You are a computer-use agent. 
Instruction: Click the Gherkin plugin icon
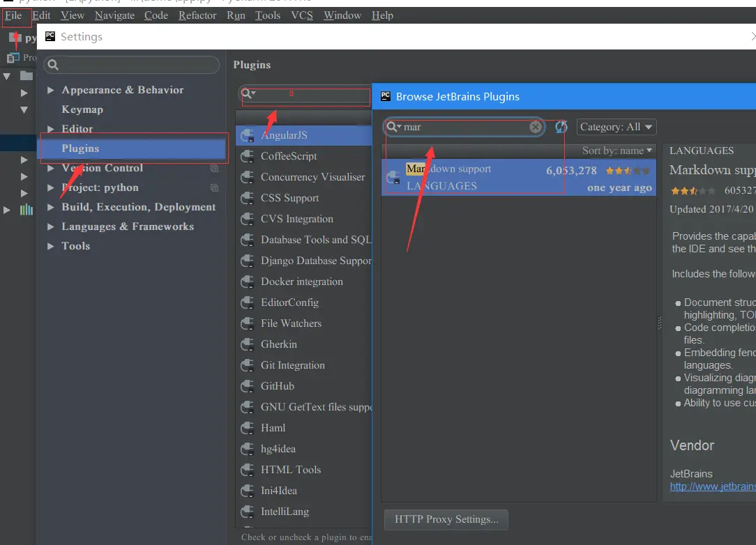tap(248, 344)
